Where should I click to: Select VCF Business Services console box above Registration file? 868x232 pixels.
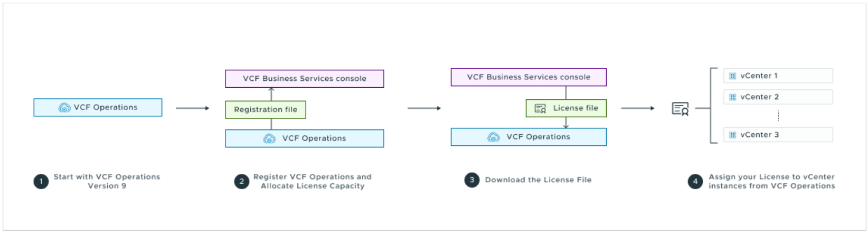[304, 79]
